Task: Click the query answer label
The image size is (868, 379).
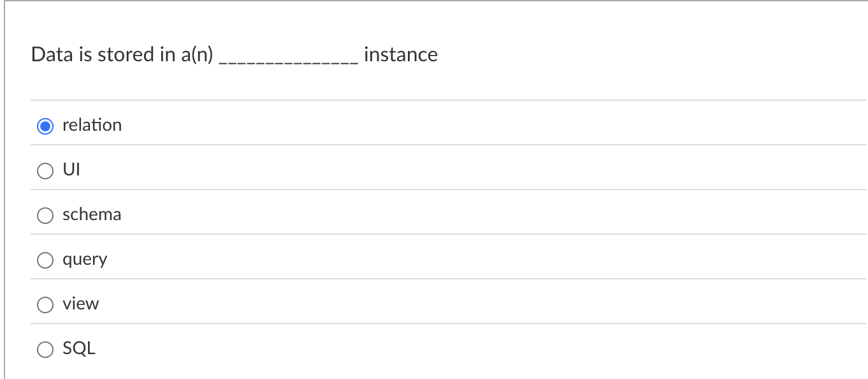Action: (x=84, y=259)
